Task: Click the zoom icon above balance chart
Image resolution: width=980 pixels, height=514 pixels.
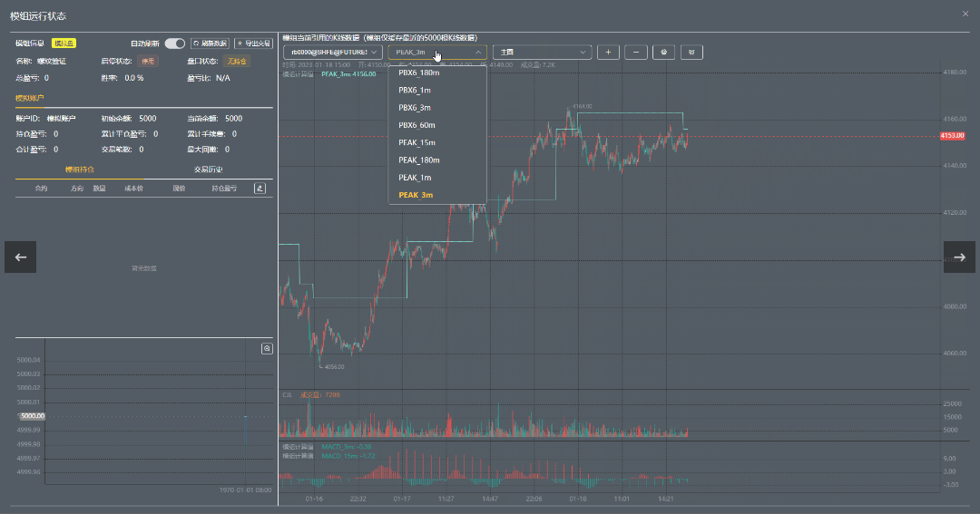Action: [x=267, y=348]
